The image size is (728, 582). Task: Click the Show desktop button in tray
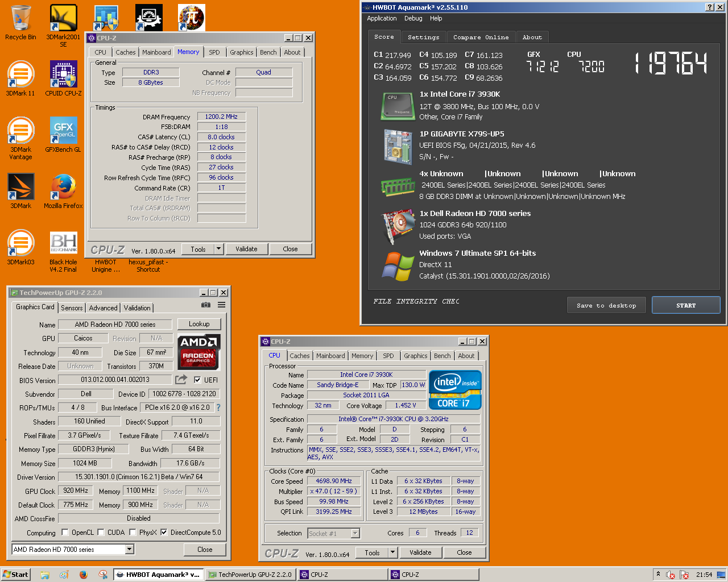point(721,575)
